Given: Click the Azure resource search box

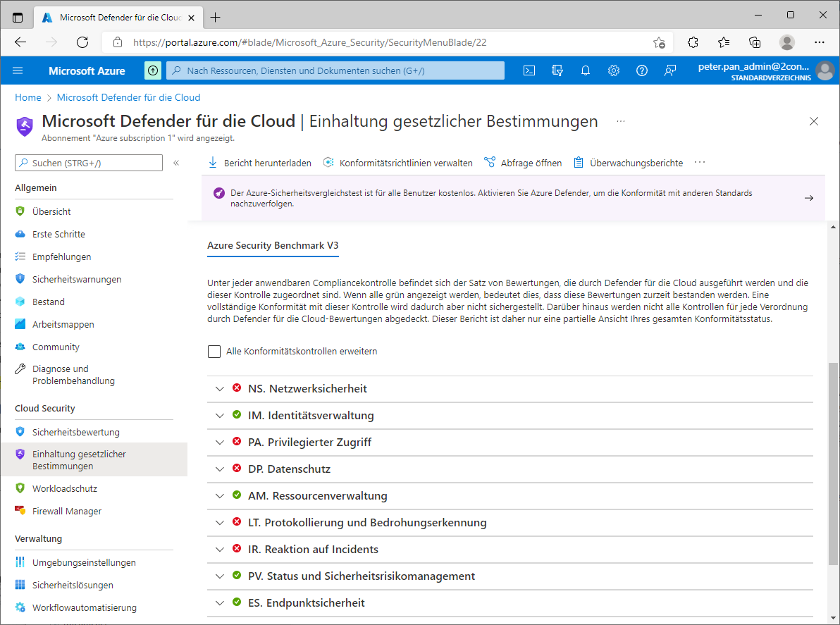Looking at the screenshot, I should coord(335,70).
